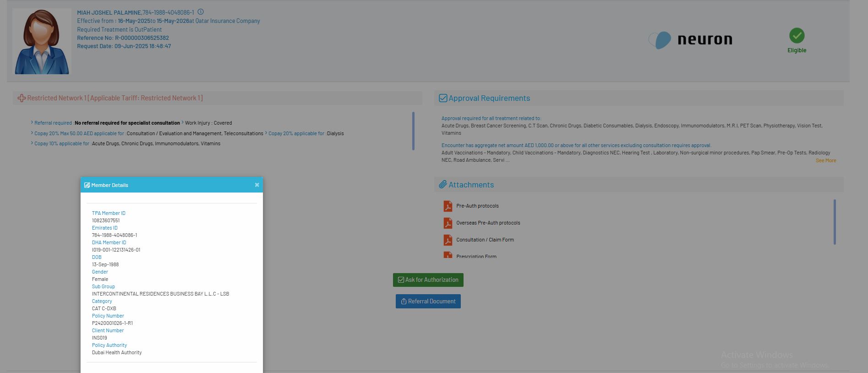This screenshot has height=373, width=868.
Task: Close the Member Details popup
Action: point(257,185)
